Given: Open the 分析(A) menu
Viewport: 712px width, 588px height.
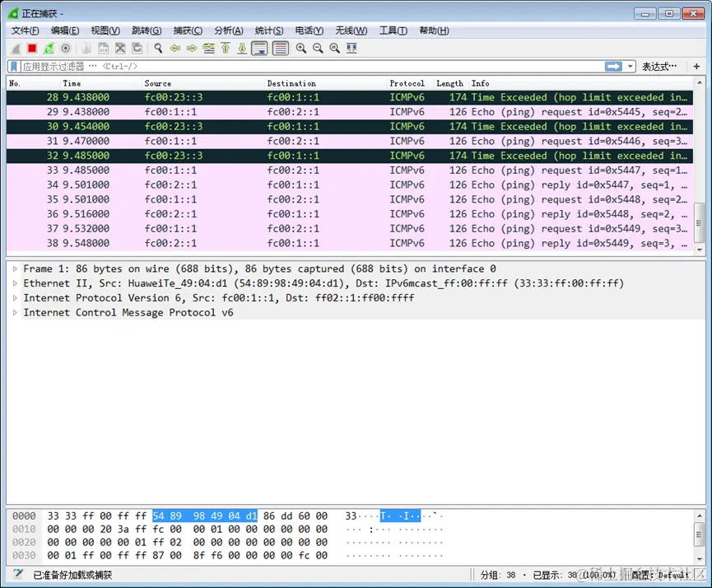Looking at the screenshot, I should pyautogui.click(x=228, y=30).
